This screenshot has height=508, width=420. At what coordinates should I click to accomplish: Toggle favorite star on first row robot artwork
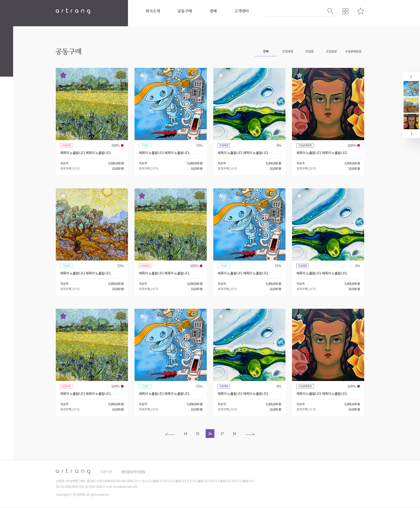[142, 75]
